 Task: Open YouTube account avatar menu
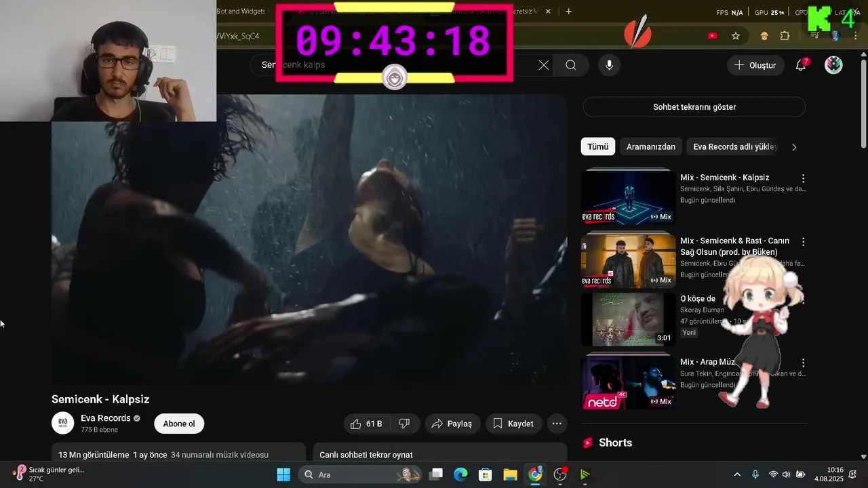pos(833,65)
